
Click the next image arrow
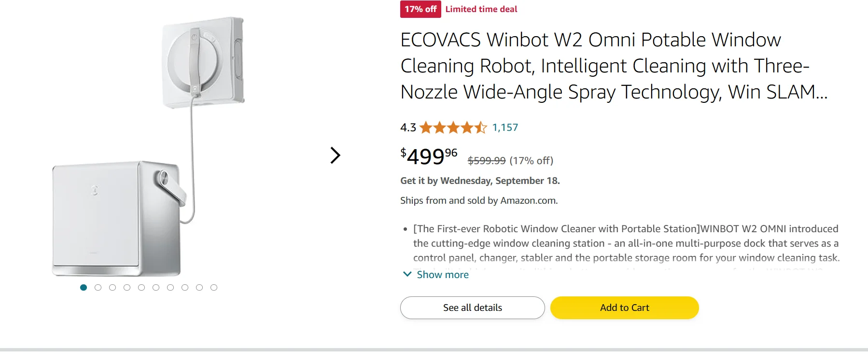336,155
